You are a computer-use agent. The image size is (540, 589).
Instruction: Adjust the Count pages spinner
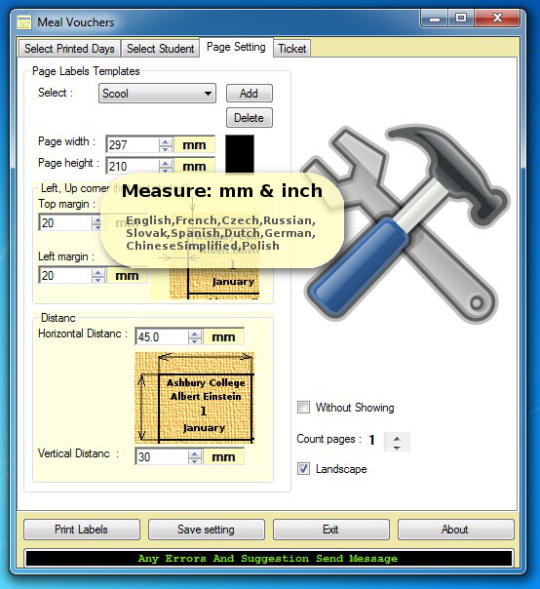click(x=397, y=441)
